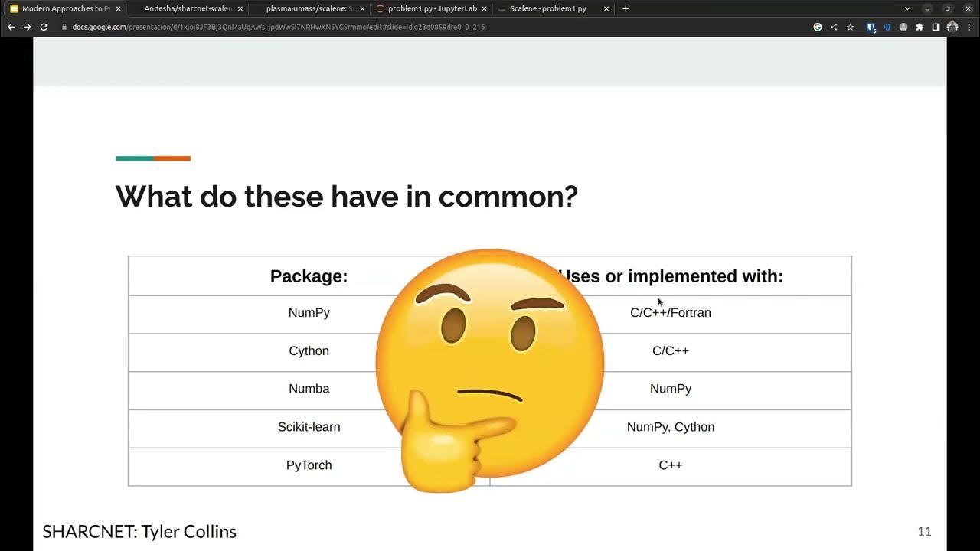Viewport: 980px width, 551px height.
Task: Click the 'NumPy, Cython' cell
Action: (671, 427)
